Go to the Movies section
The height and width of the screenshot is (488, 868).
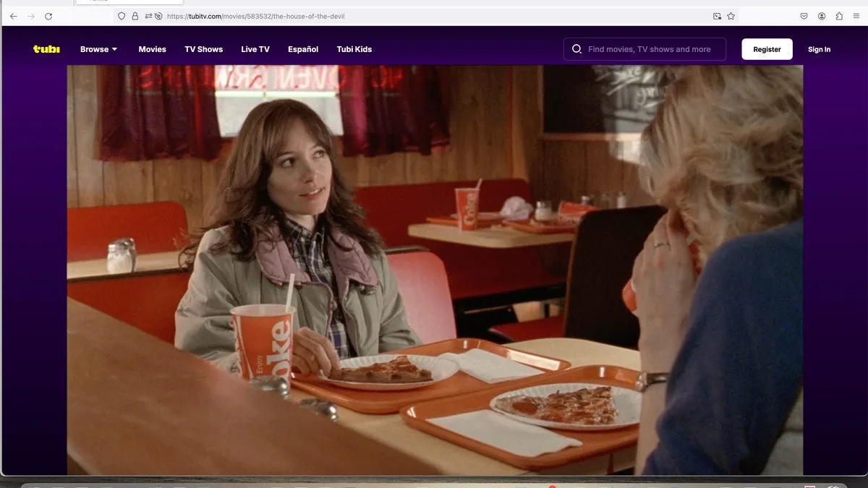point(152,49)
